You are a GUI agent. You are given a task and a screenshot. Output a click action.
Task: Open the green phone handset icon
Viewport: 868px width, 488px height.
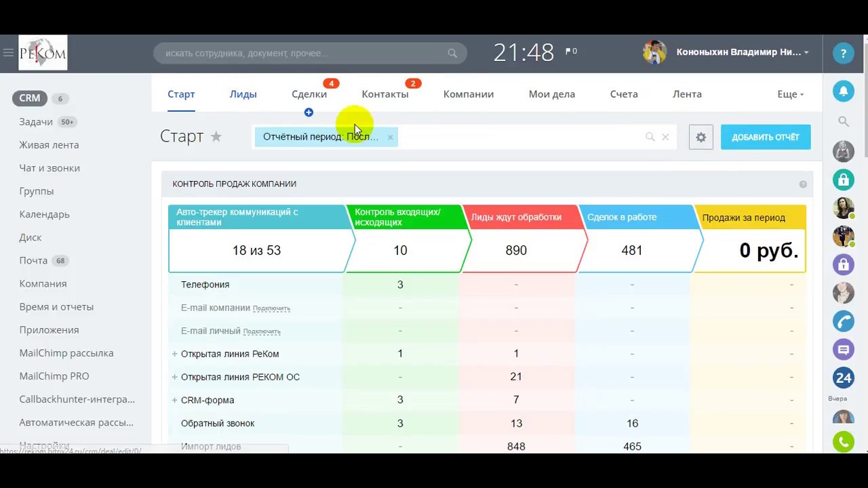click(844, 442)
